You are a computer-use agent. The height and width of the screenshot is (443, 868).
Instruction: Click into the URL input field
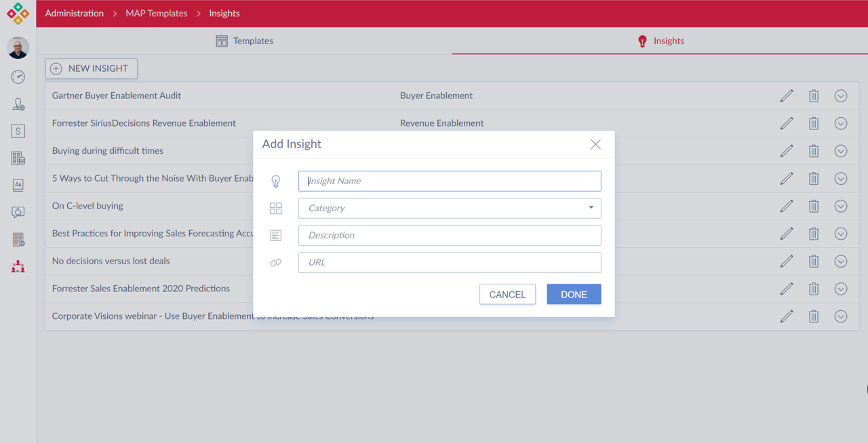click(449, 262)
